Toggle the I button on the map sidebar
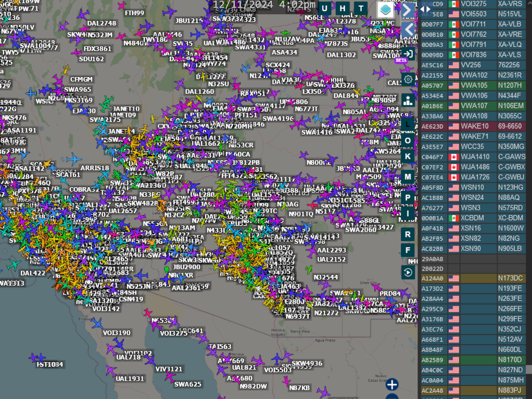 tap(408, 214)
